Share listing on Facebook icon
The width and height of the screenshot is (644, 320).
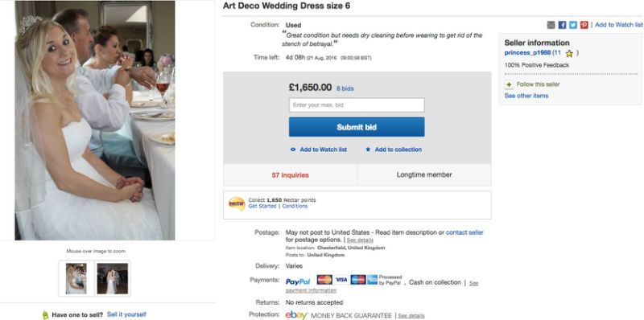pos(562,25)
